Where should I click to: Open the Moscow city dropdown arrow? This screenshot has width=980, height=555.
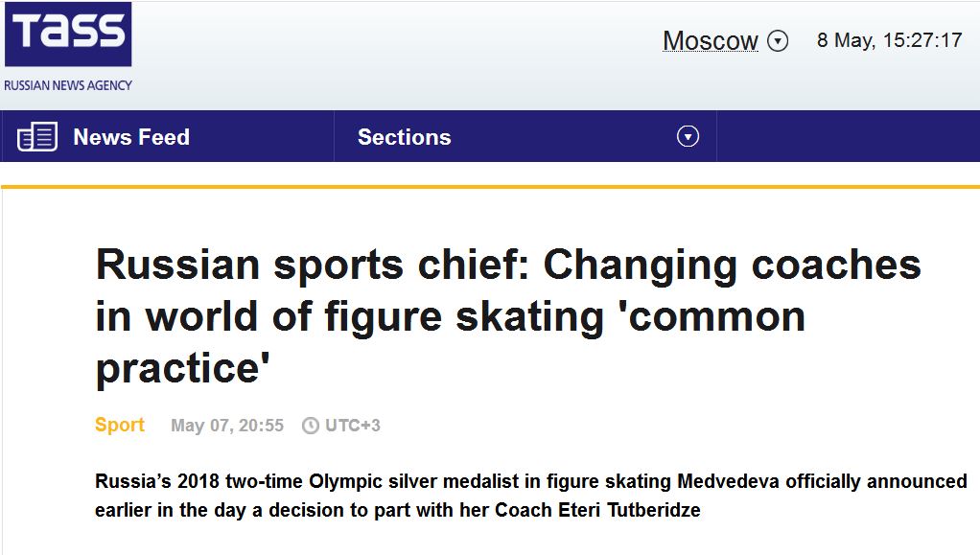(x=779, y=41)
